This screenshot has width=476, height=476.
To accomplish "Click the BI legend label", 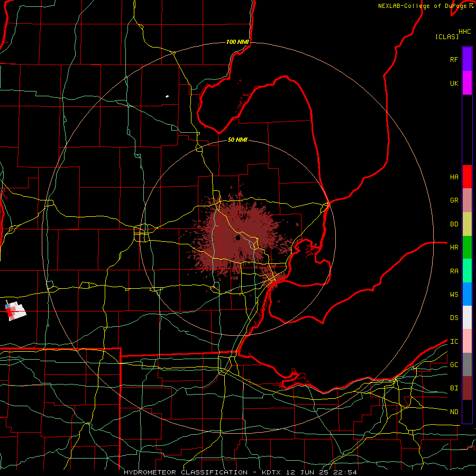I will (454, 388).
